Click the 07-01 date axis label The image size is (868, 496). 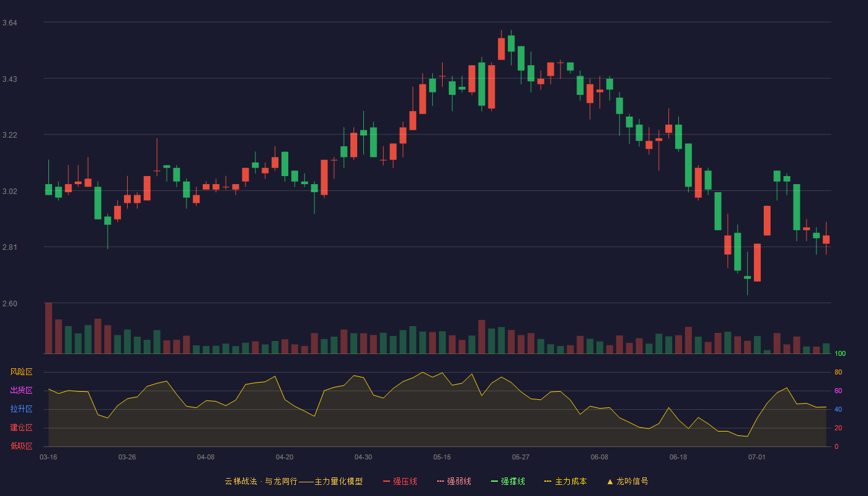coord(757,457)
